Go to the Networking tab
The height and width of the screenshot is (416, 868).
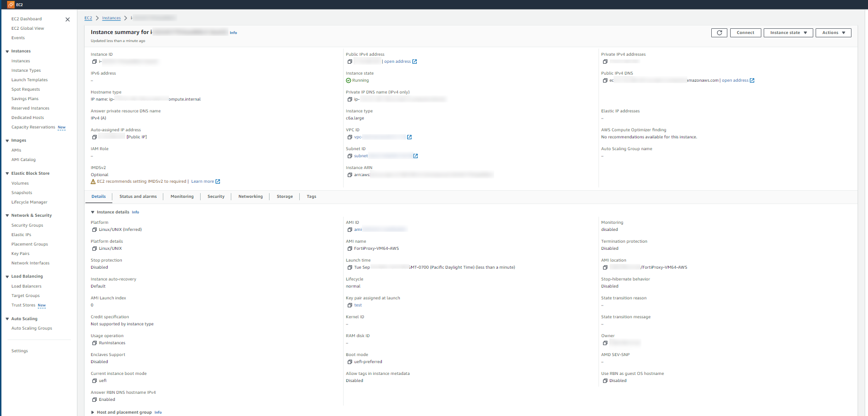pos(251,196)
